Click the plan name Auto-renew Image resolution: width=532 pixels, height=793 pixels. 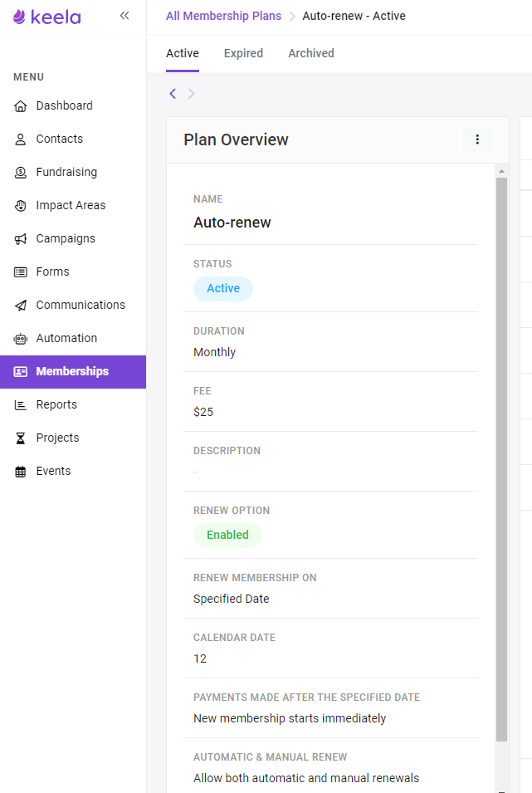coord(232,223)
